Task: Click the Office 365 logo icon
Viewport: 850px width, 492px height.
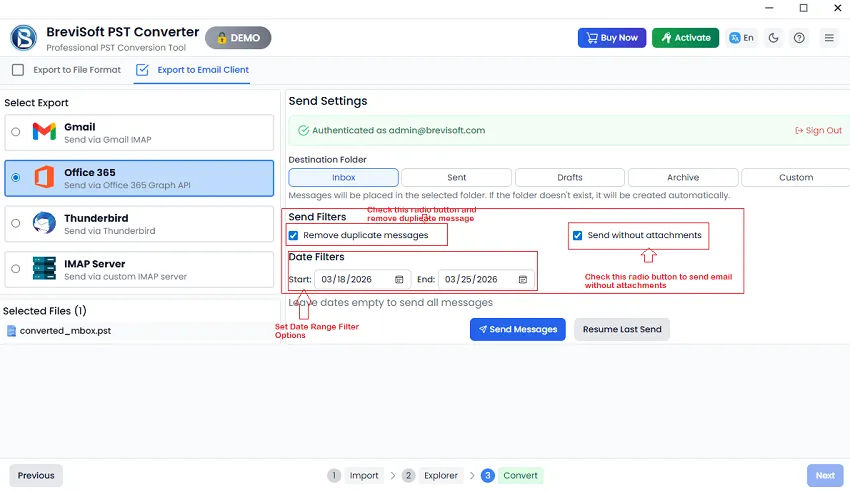Action: click(44, 177)
